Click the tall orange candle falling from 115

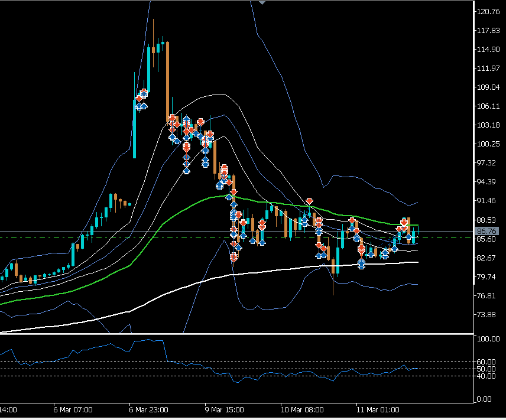point(167,82)
